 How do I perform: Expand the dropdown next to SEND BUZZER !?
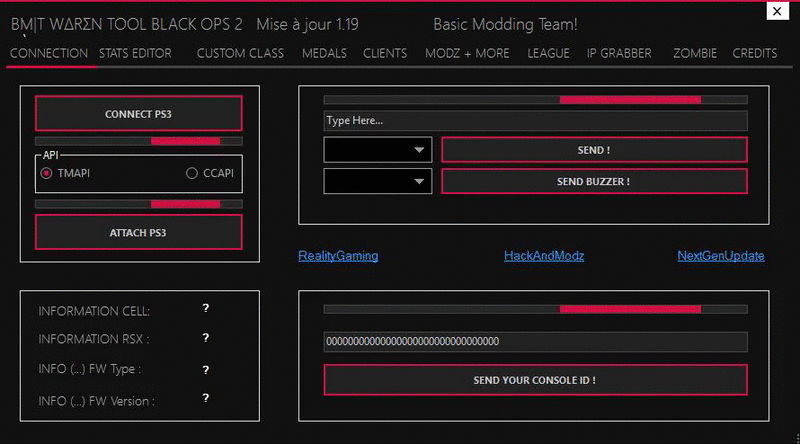[378, 181]
